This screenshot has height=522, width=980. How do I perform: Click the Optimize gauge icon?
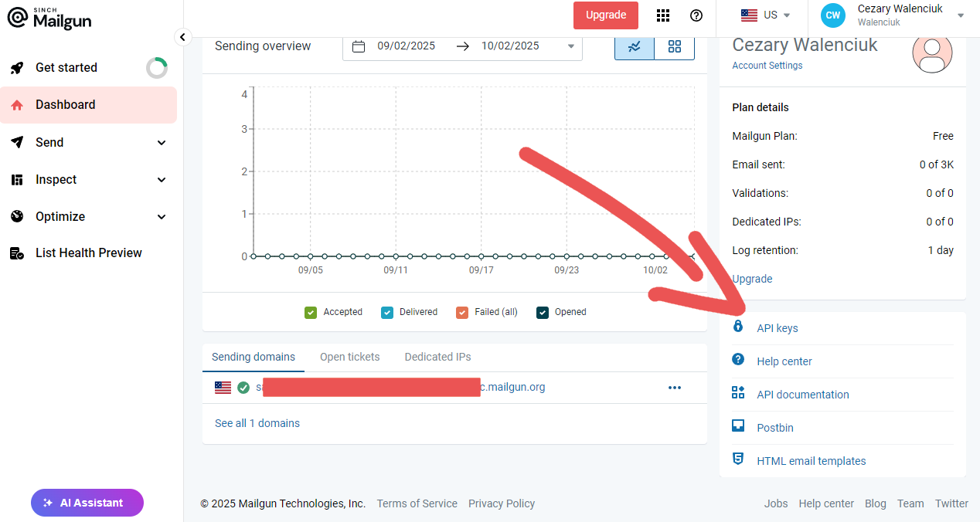pos(17,216)
